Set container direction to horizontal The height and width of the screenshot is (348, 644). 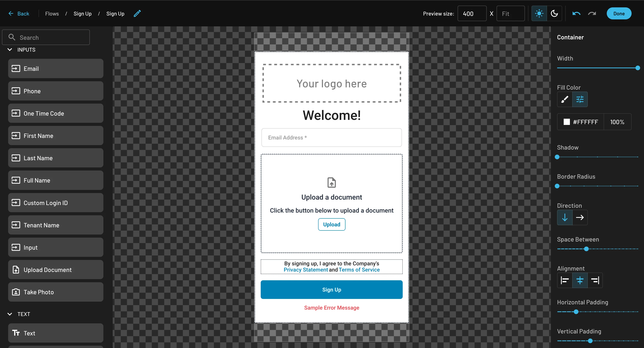coord(580,217)
